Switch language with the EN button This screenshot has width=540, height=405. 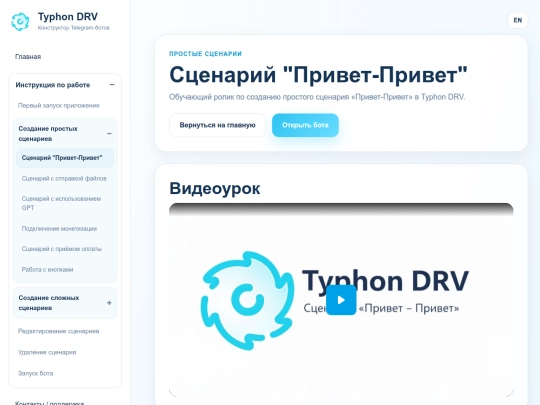tap(517, 20)
